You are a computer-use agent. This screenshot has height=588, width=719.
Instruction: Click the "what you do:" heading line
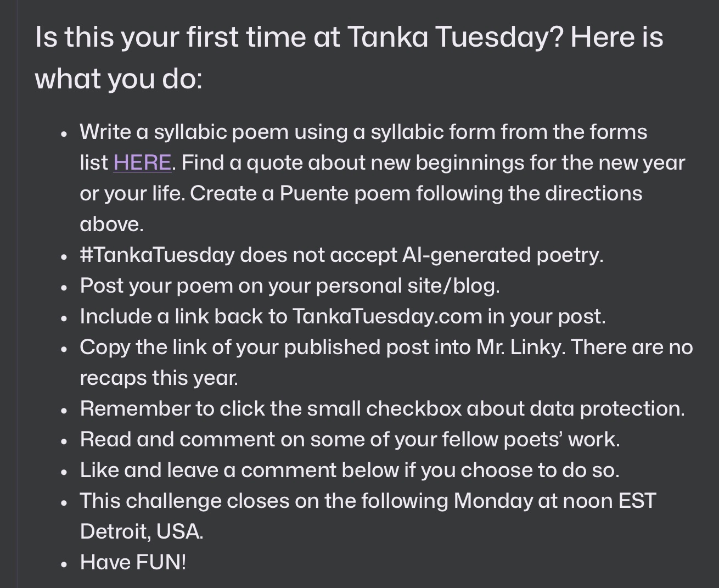[119, 78]
